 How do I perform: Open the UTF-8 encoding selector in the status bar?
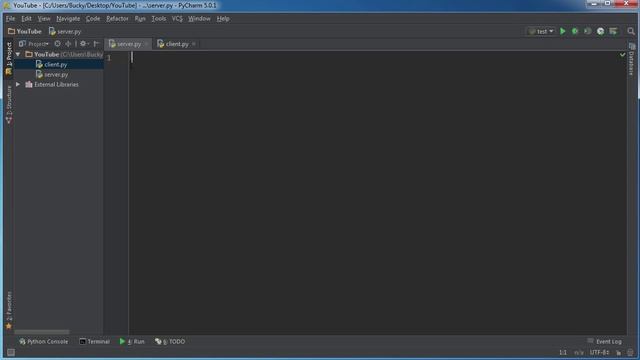(x=600, y=352)
